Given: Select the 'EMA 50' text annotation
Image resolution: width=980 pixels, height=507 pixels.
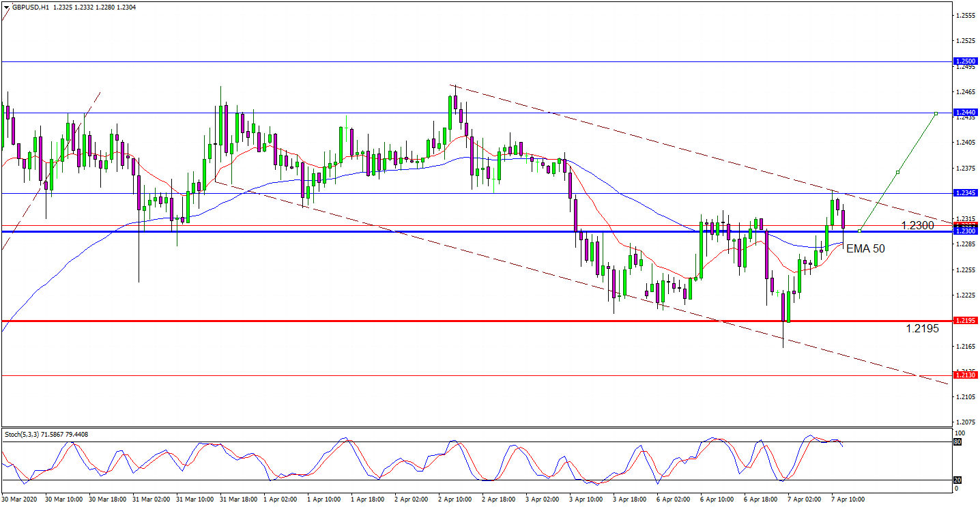Looking at the screenshot, I should coord(865,249).
